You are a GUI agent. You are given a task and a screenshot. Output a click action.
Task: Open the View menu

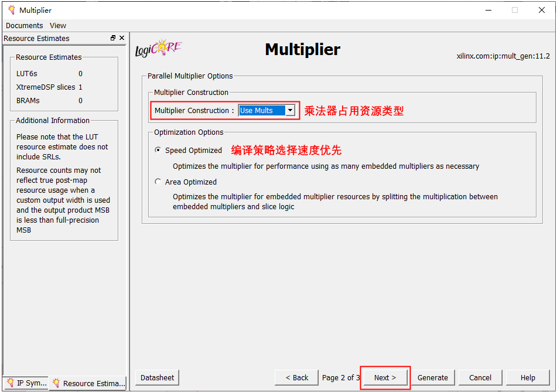(x=58, y=25)
